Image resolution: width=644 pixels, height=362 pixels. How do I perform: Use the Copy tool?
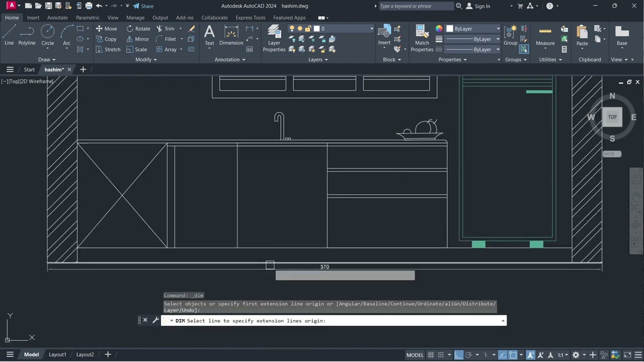pos(106,39)
